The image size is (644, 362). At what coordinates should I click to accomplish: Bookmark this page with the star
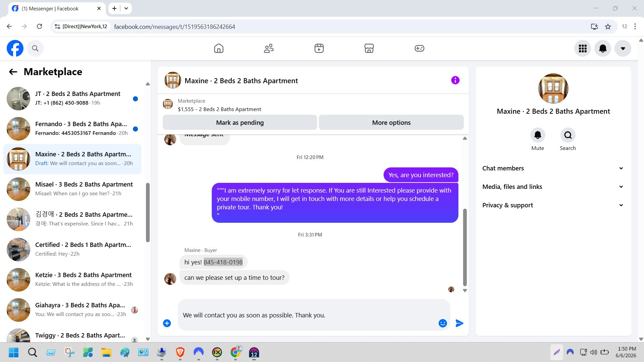tap(608, 27)
